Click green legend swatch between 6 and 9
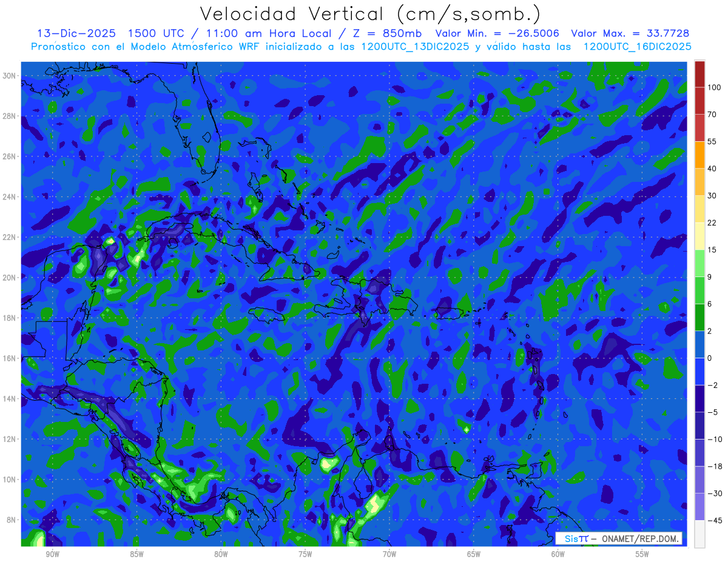Screen dimensions: 728x562 pos(699,290)
